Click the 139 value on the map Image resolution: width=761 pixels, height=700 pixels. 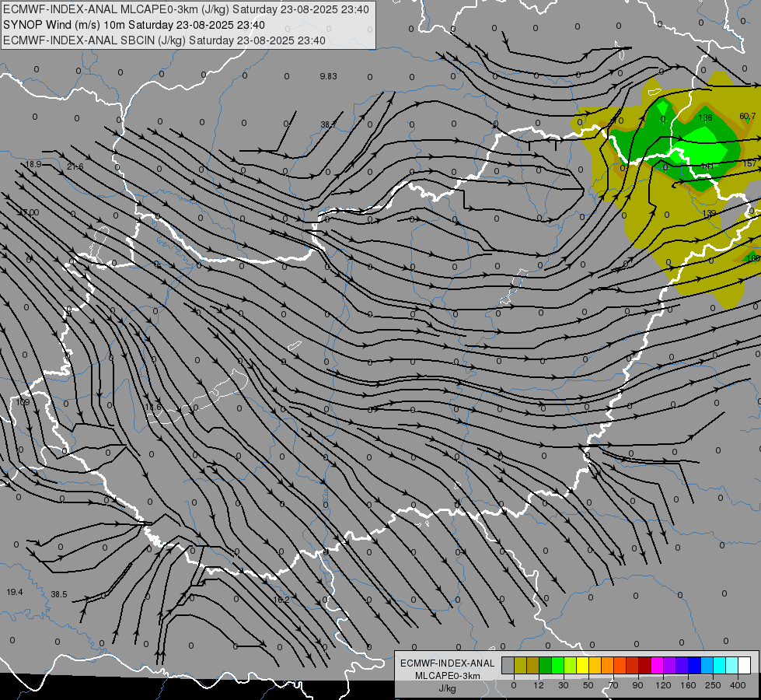pyautogui.click(x=709, y=213)
